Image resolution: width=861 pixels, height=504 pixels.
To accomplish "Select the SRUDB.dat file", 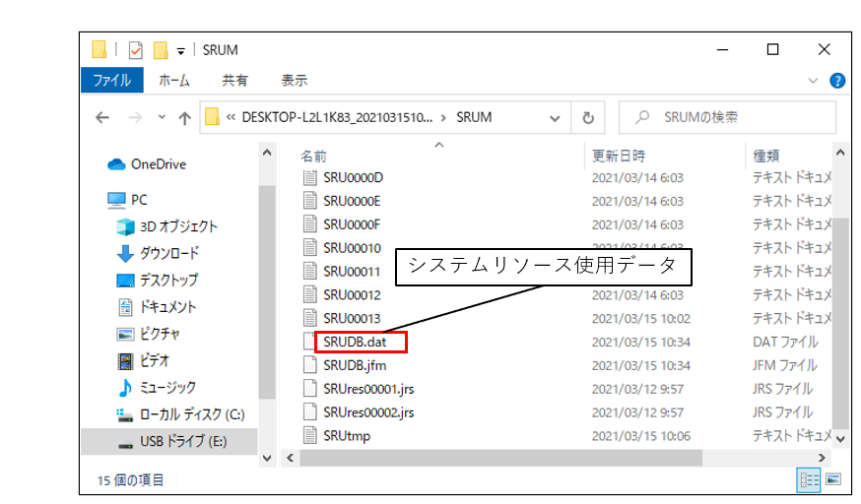I will (355, 343).
